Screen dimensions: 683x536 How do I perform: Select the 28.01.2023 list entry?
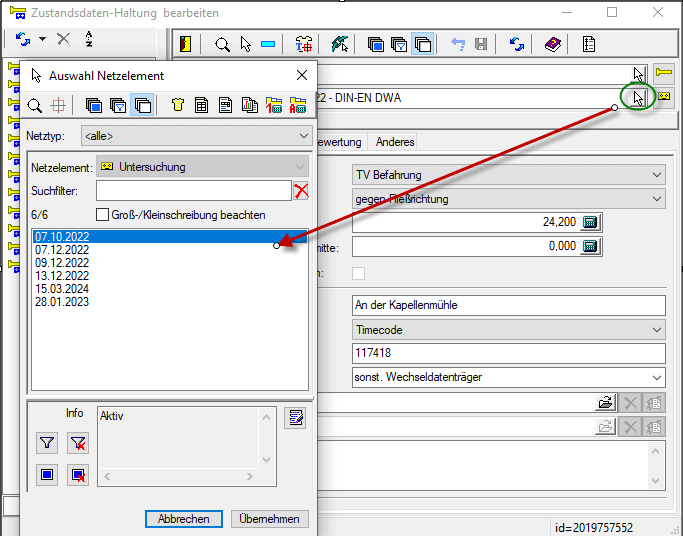[x=62, y=301]
